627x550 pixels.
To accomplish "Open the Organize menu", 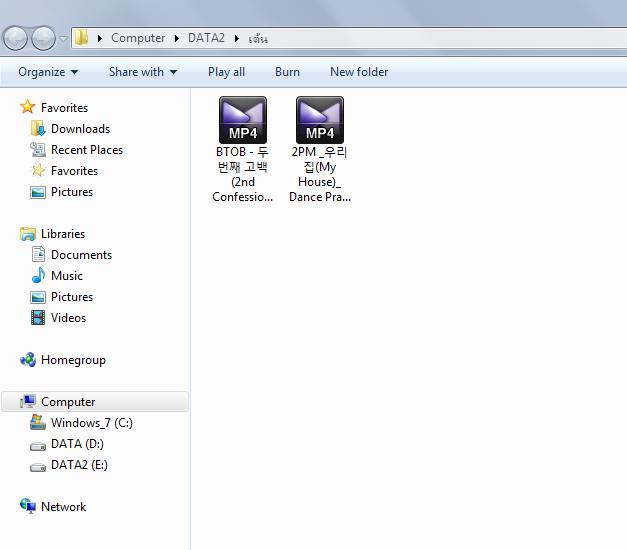I will pos(48,72).
